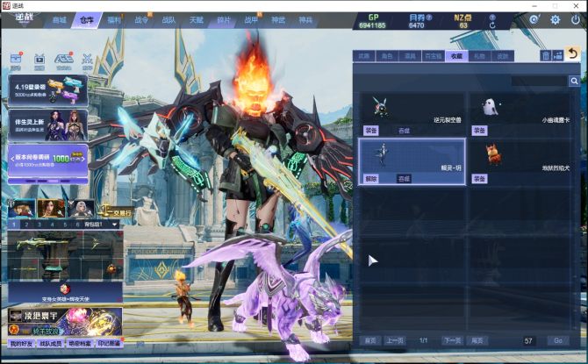This screenshot has height=364, width=588.
Task: Select the 收藏 collection inventory tab
Action: click(456, 56)
